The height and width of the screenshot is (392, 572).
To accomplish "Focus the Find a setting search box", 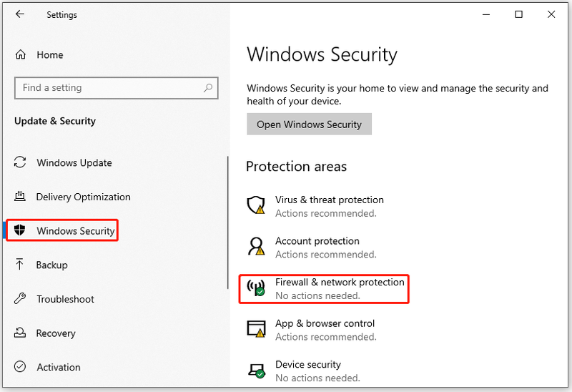I will click(117, 88).
